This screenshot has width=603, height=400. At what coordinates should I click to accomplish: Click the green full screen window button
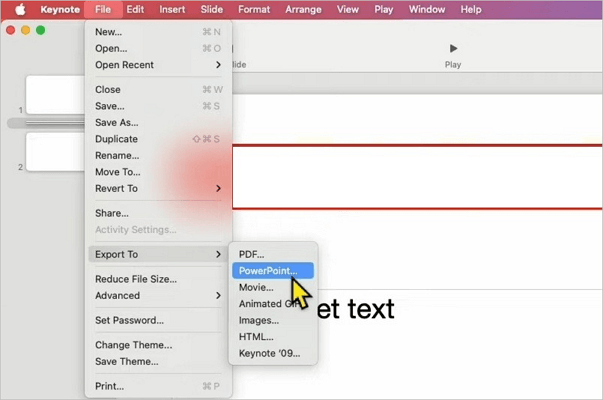[x=40, y=30]
